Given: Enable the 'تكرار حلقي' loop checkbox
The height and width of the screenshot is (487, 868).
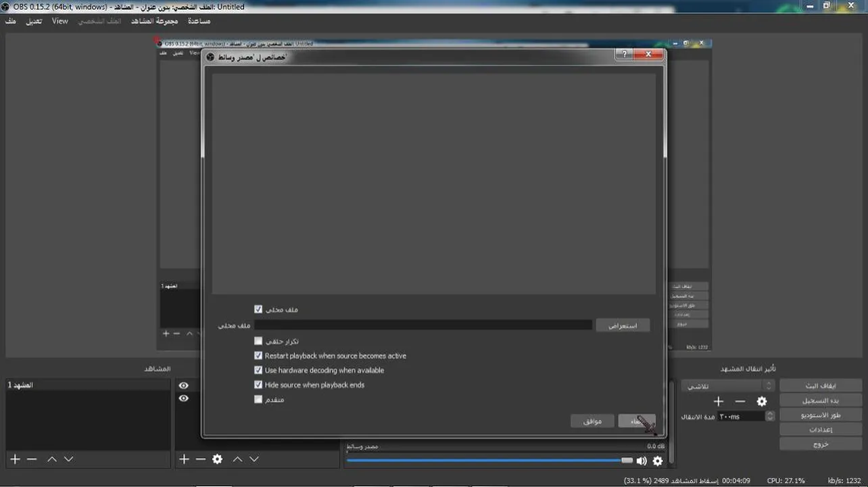Looking at the screenshot, I should (258, 342).
